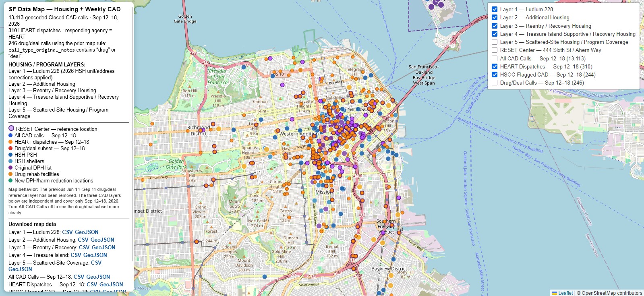
Task: Enable Layer 5 Scattered-Site Housing checkbox
Action: [495, 42]
